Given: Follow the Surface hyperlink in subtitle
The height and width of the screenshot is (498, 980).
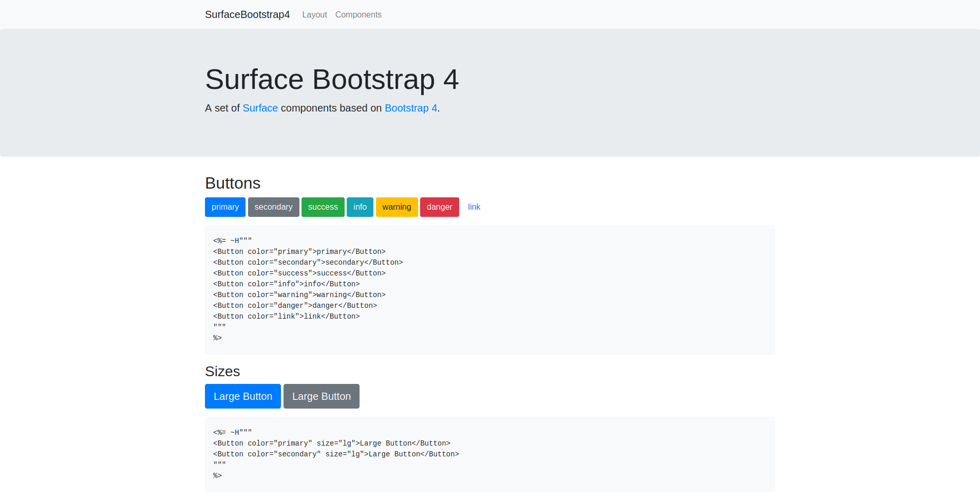Looking at the screenshot, I should (260, 108).
